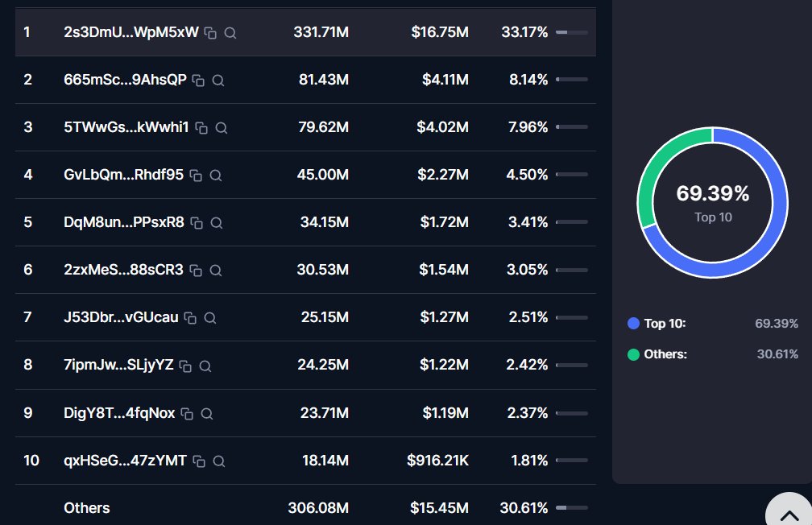The width and height of the screenshot is (812, 525).
Task: Open holder address 2s3DmU...WpM5xW
Action: [x=131, y=32]
